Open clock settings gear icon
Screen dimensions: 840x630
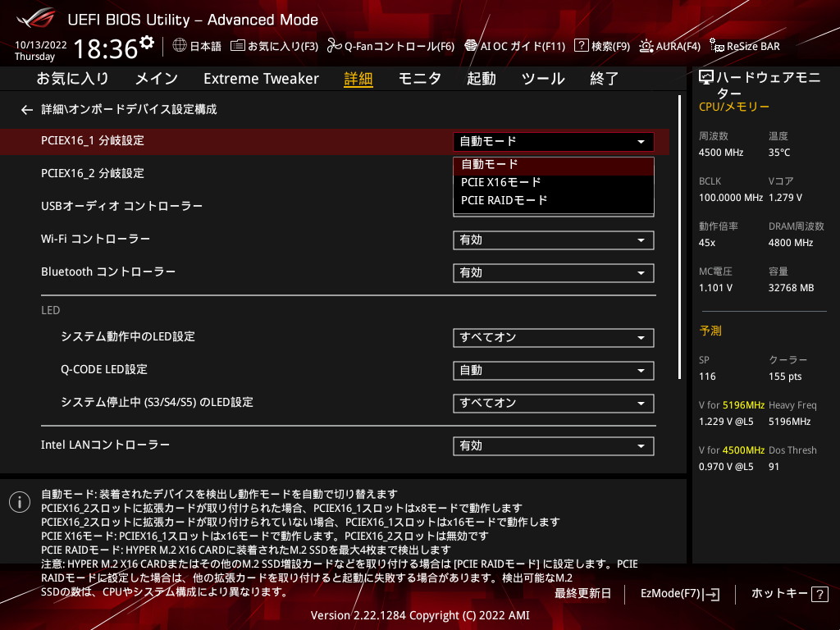point(147,42)
